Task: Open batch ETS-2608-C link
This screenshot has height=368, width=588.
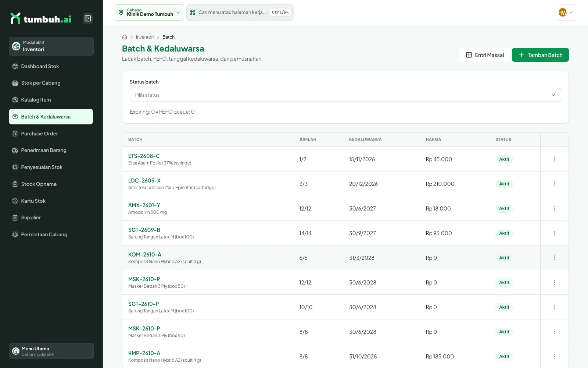Action: (x=144, y=156)
